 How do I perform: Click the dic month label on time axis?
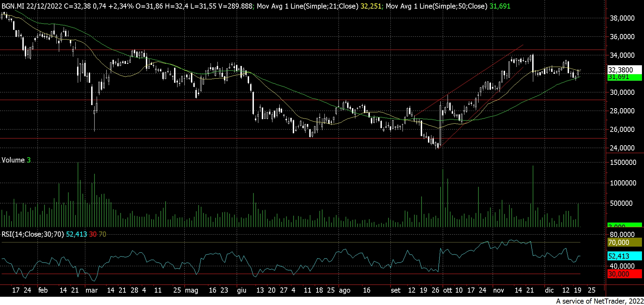coord(549,290)
